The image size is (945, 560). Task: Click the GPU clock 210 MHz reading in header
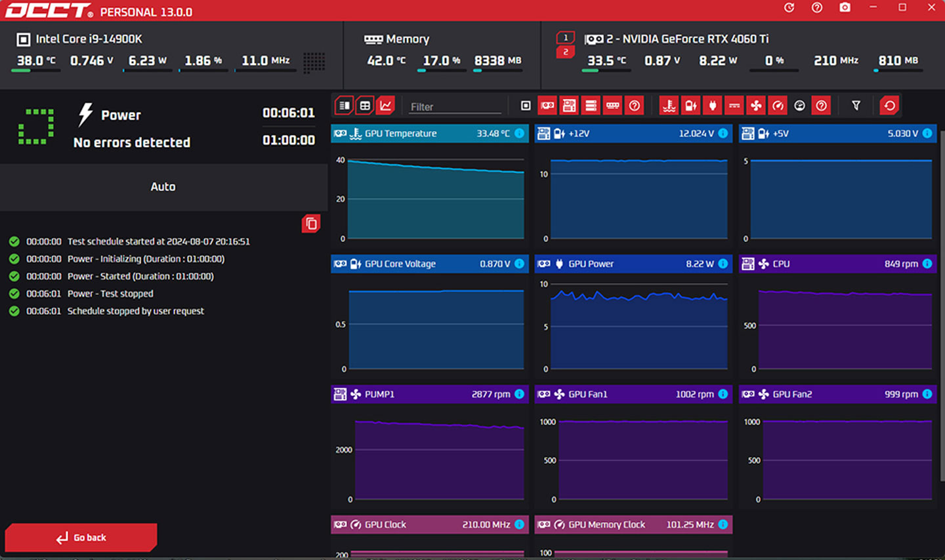click(836, 60)
